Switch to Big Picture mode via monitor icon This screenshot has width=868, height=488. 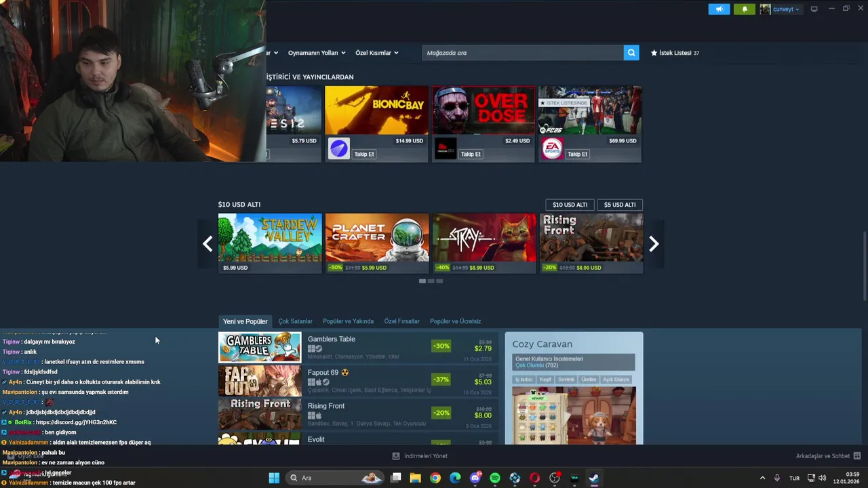[x=814, y=9]
